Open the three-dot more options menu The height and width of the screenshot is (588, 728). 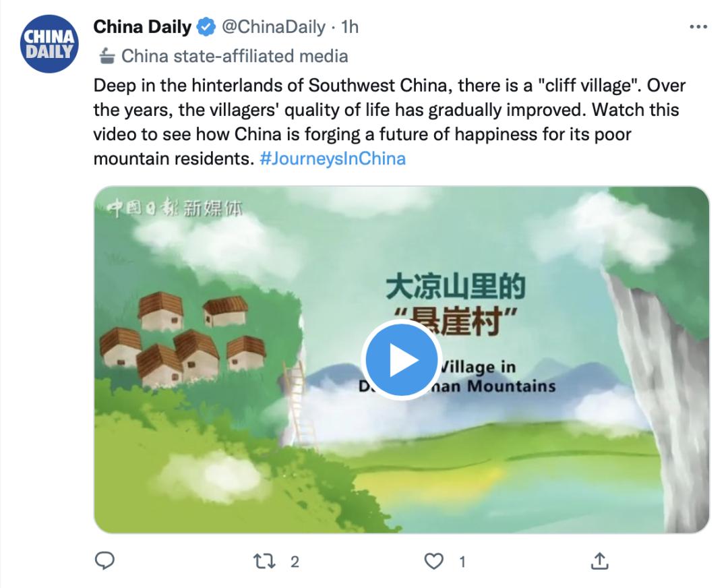pyautogui.click(x=698, y=27)
